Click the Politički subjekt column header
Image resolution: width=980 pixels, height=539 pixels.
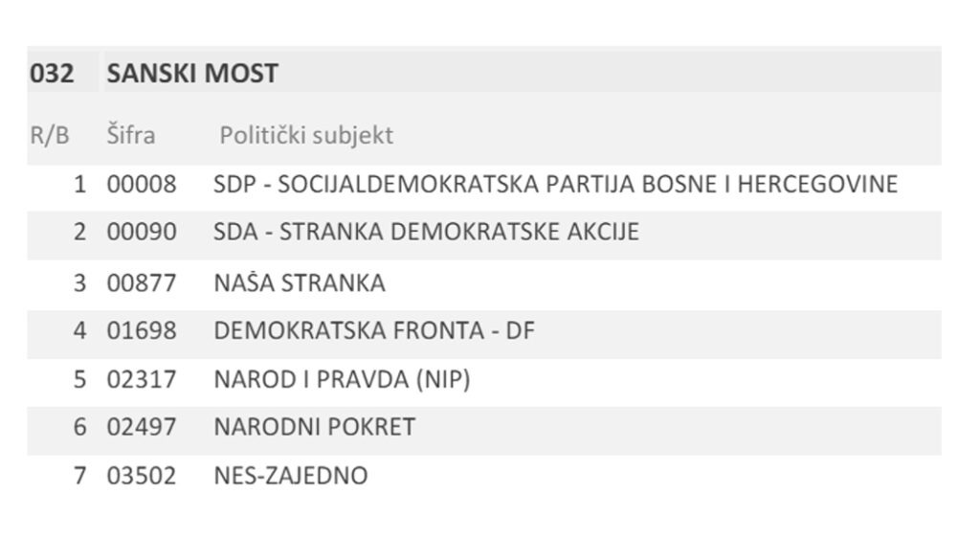(x=306, y=136)
